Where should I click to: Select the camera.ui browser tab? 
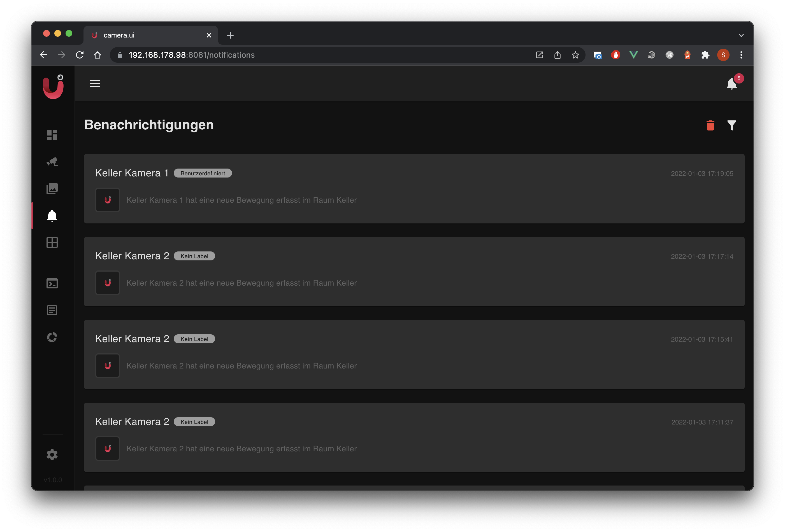151,35
